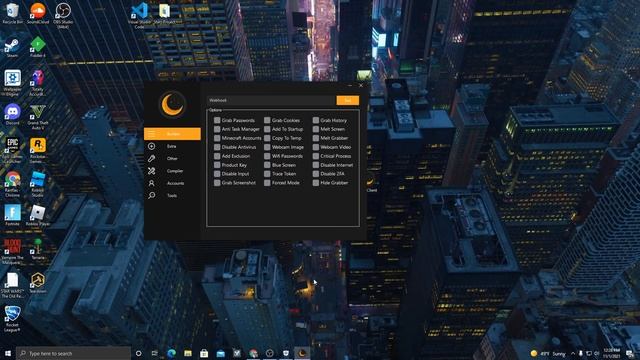Toggle the Minecraft Accounts checkbox
Image resolution: width=640 pixels, height=360 pixels.
(x=217, y=138)
